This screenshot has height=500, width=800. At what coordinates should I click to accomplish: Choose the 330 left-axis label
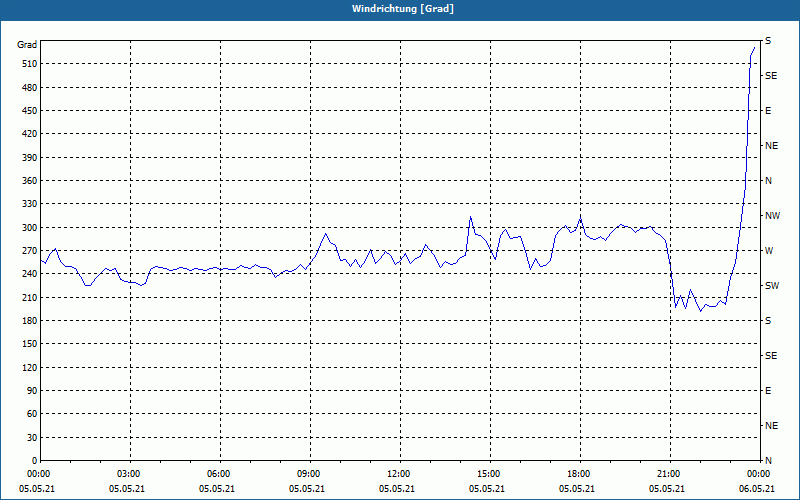[x=29, y=204]
